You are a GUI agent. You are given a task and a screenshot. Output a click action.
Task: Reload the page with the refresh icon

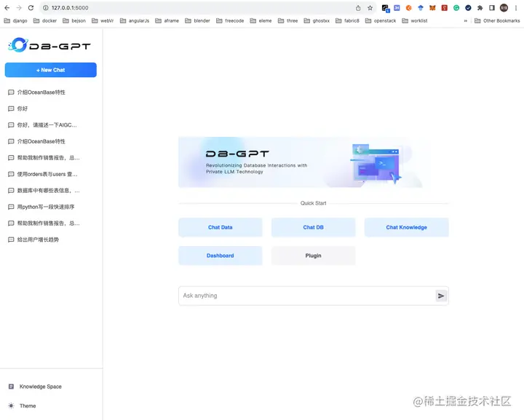point(31,8)
